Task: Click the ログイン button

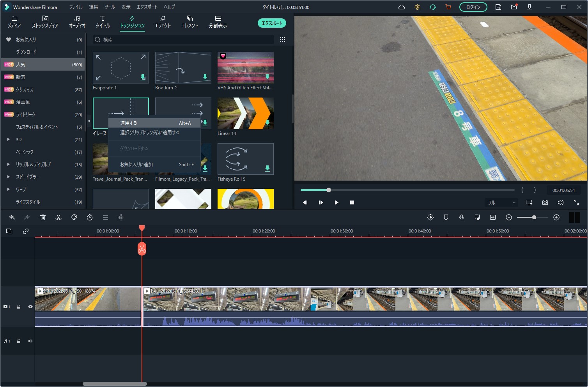Action: (473, 7)
